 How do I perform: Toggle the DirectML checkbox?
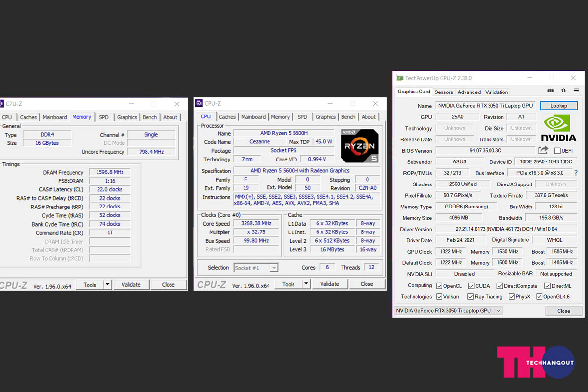547,286
